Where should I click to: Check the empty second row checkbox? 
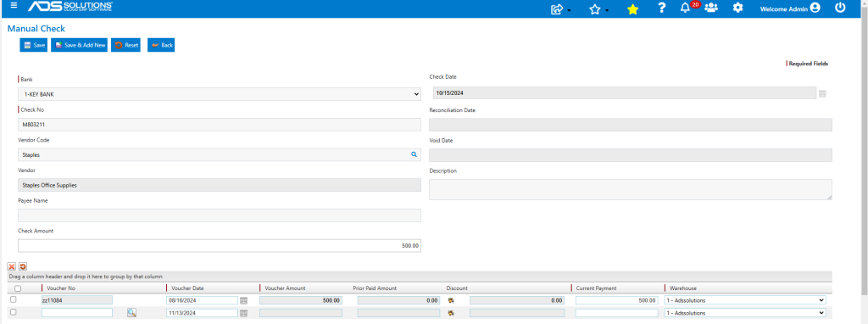pos(14,312)
